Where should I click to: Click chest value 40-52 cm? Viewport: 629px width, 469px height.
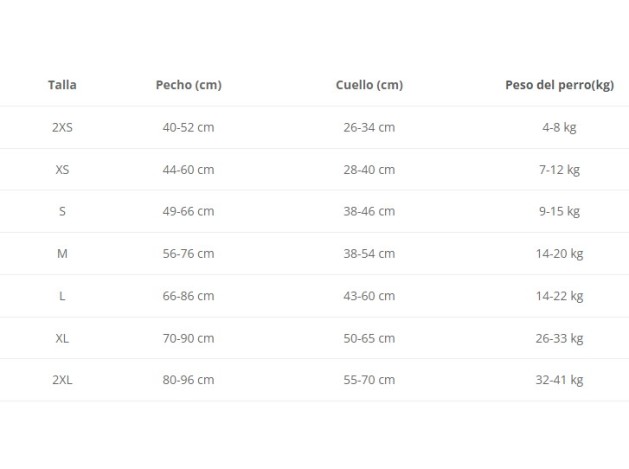point(188,127)
